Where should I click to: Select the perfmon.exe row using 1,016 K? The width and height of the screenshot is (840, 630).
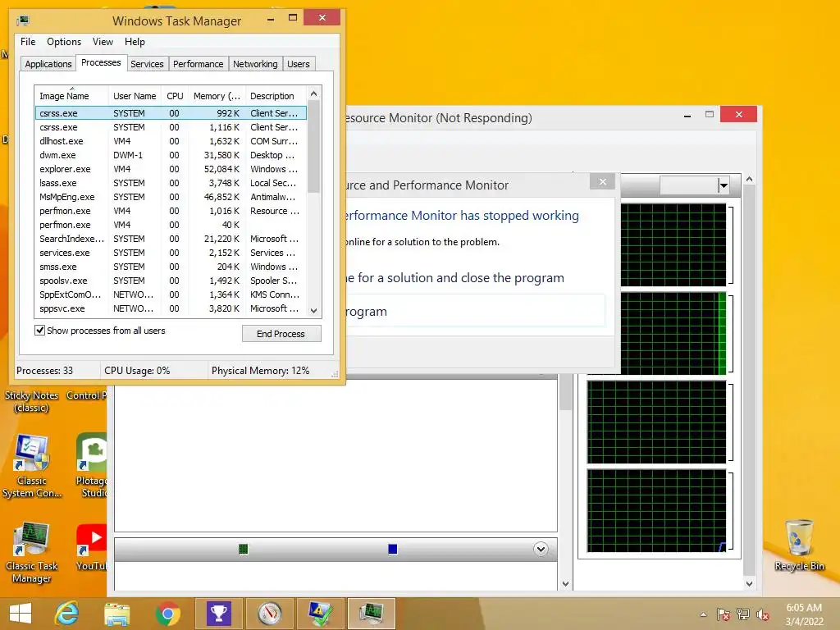(171, 211)
